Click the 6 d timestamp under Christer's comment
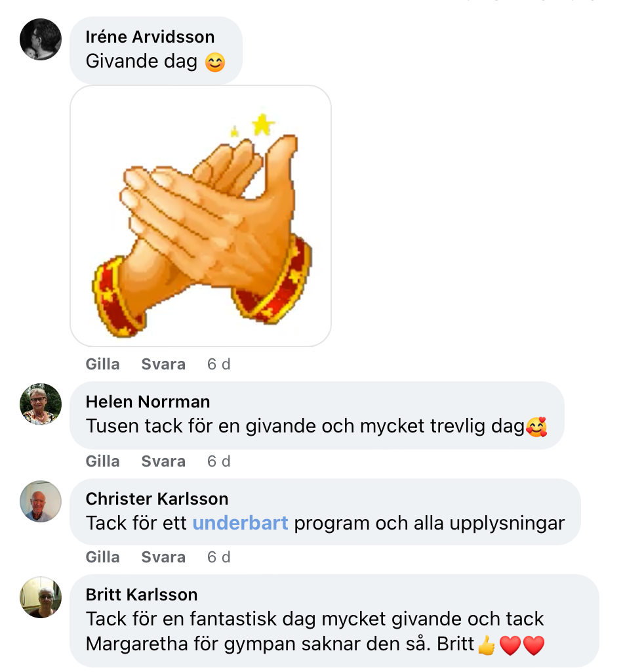 tap(219, 557)
